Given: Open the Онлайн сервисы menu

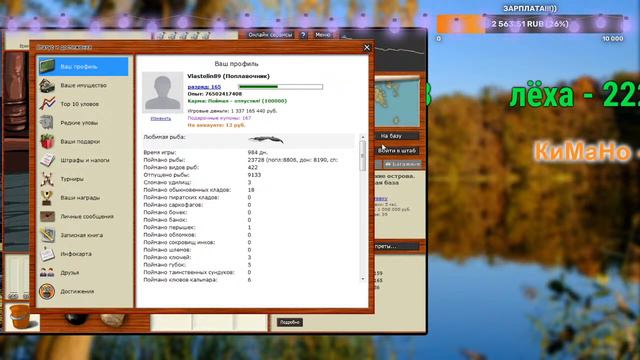Looking at the screenshot, I should pyautogui.click(x=270, y=35).
